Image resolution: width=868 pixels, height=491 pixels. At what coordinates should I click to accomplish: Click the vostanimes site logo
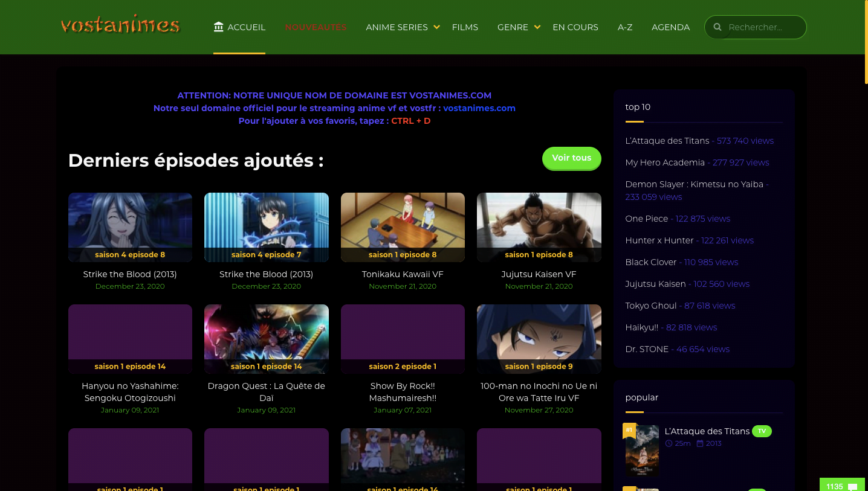(120, 26)
